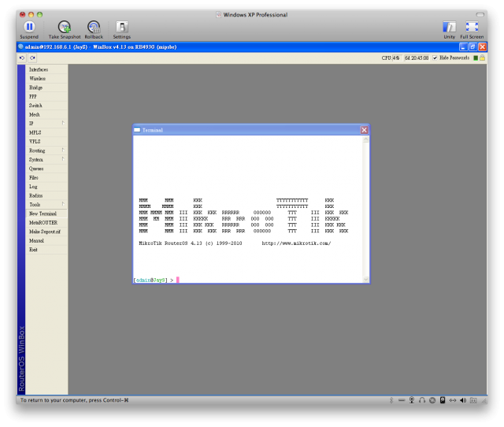Click the toolbar pill button in VMware title bar
The width and height of the screenshot is (504, 427).
(x=480, y=14)
